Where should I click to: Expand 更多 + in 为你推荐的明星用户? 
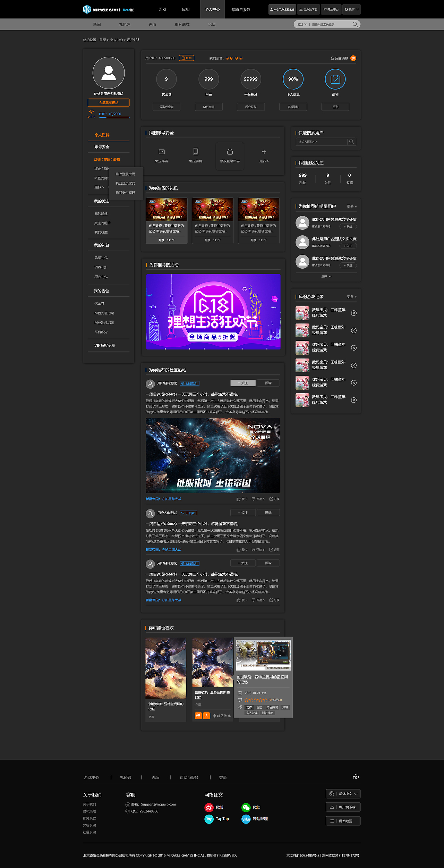[x=352, y=207]
